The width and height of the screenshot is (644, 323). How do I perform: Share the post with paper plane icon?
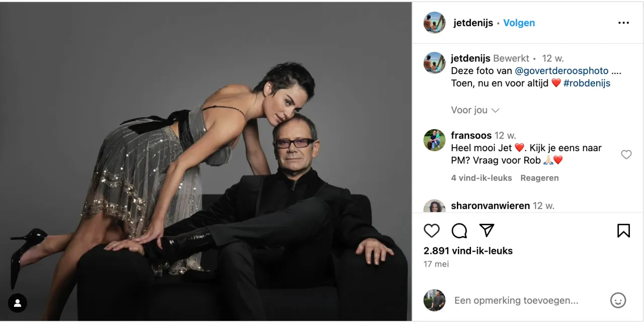[x=487, y=230]
